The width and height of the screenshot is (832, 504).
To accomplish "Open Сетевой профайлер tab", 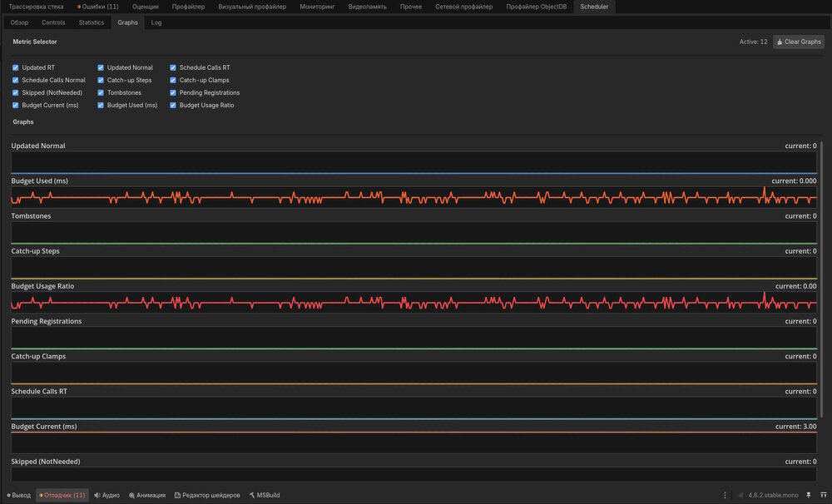I will coord(463,7).
